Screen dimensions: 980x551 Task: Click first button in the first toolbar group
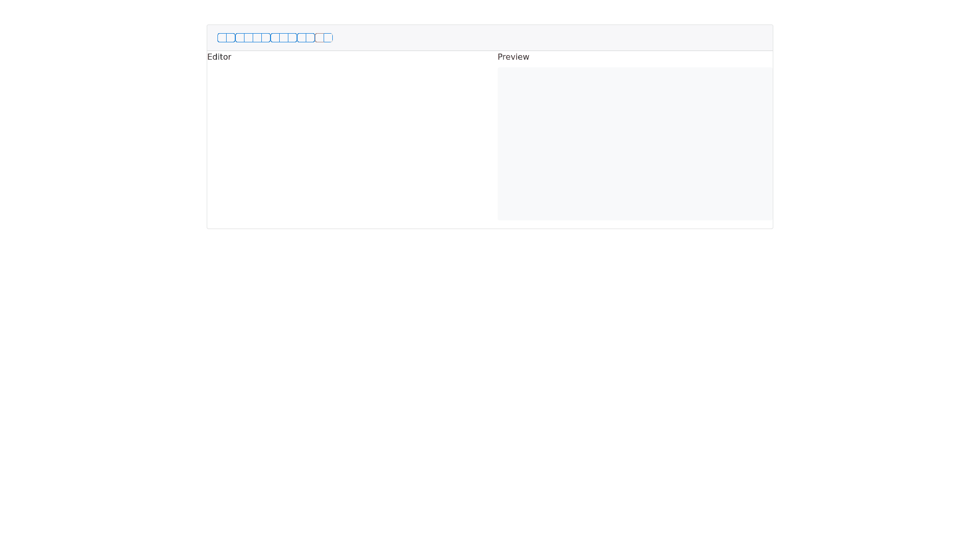[x=222, y=38]
